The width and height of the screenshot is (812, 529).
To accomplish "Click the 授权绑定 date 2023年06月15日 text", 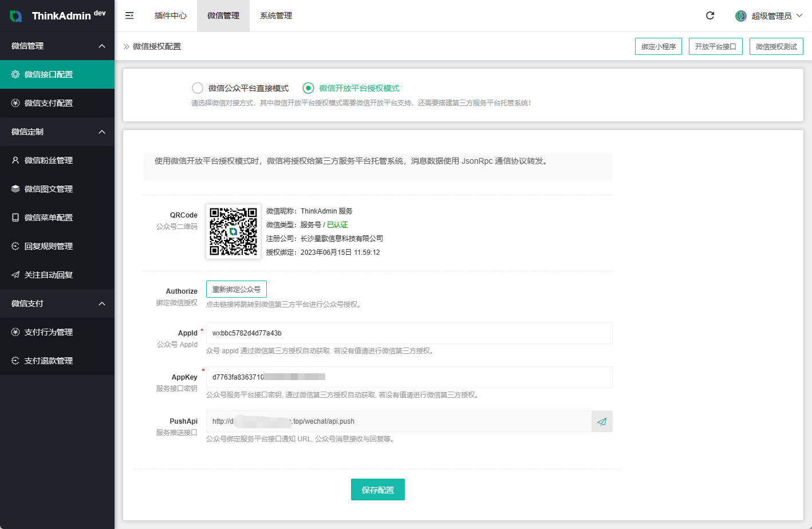I will click(340, 252).
